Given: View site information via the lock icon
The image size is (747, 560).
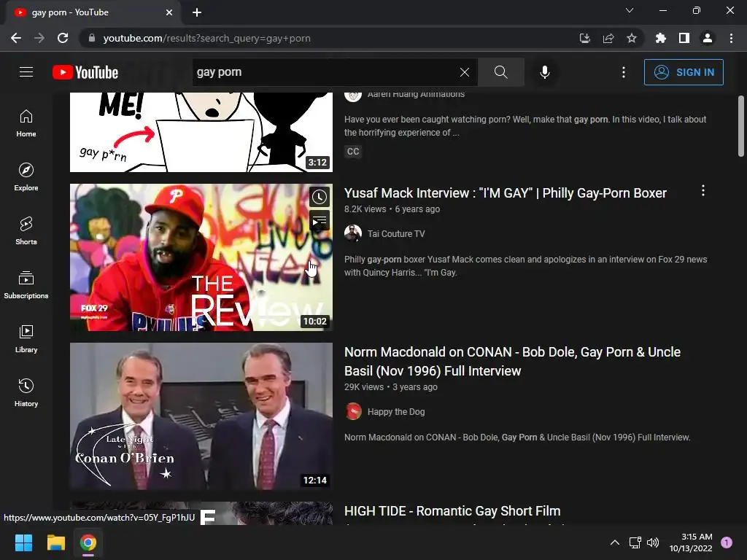Looking at the screenshot, I should click(x=92, y=38).
